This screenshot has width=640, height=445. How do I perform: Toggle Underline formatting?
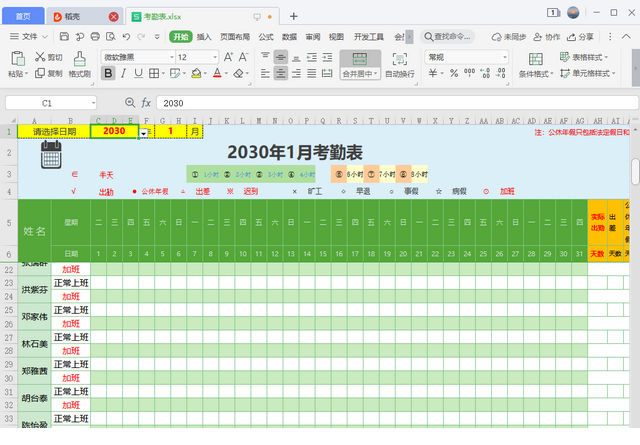point(139,73)
